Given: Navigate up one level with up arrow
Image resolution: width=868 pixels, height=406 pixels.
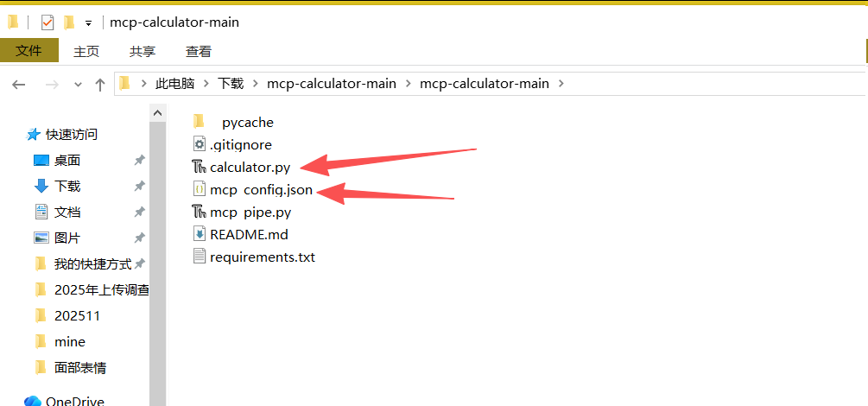Looking at the screenshot, I should (100, 85).
